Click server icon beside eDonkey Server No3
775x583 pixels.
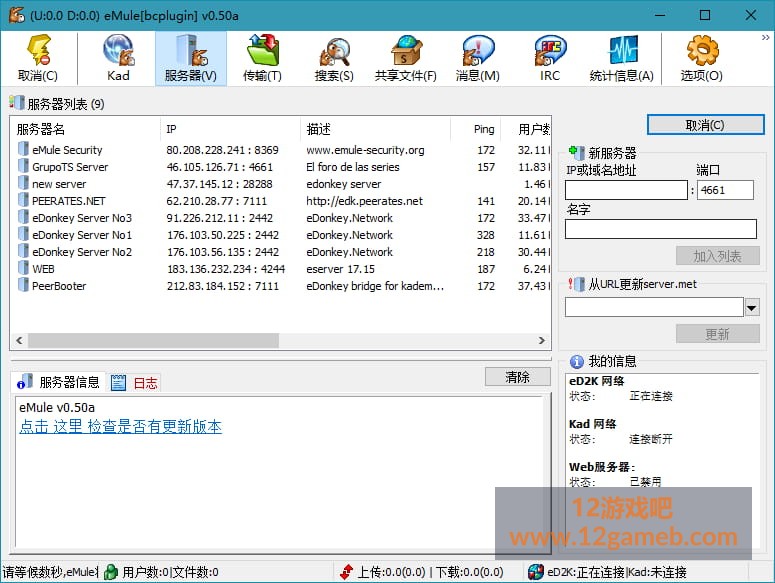coord(23,217)
